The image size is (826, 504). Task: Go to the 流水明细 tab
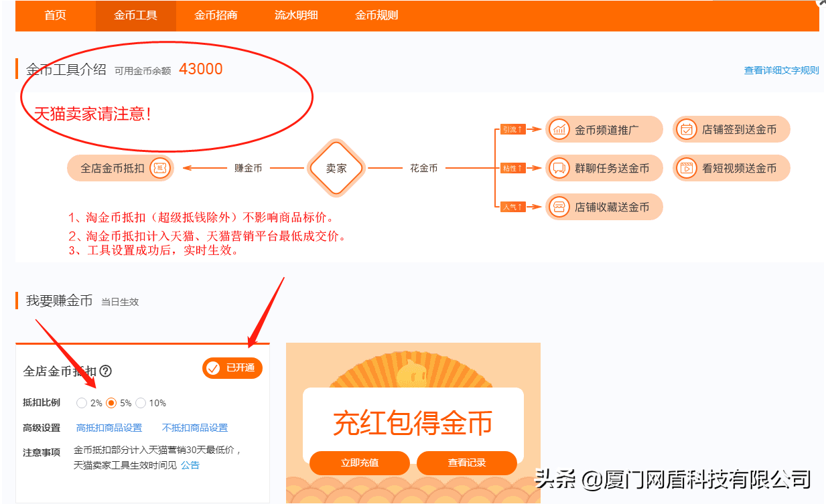pyautogui.click(x=297, y=15)
